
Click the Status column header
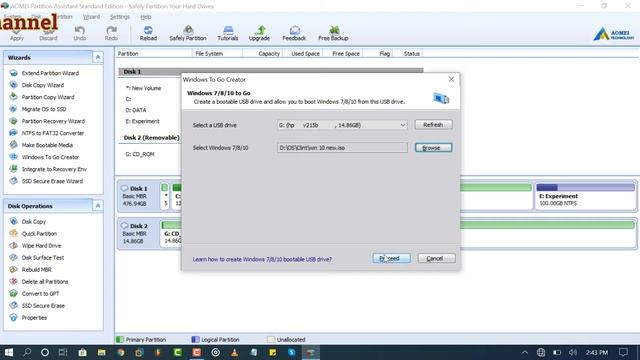tap(408, 53)
